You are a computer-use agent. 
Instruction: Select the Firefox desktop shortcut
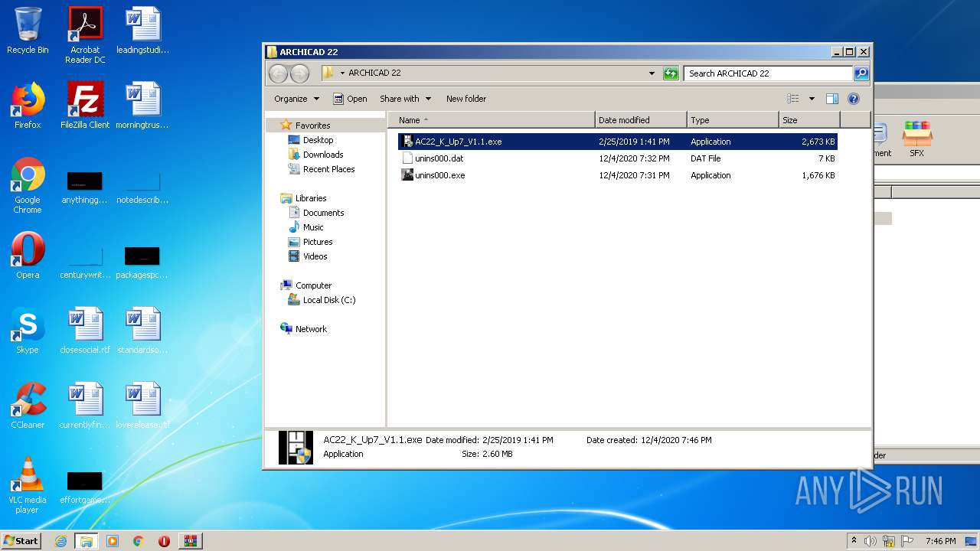coord(28,106)
